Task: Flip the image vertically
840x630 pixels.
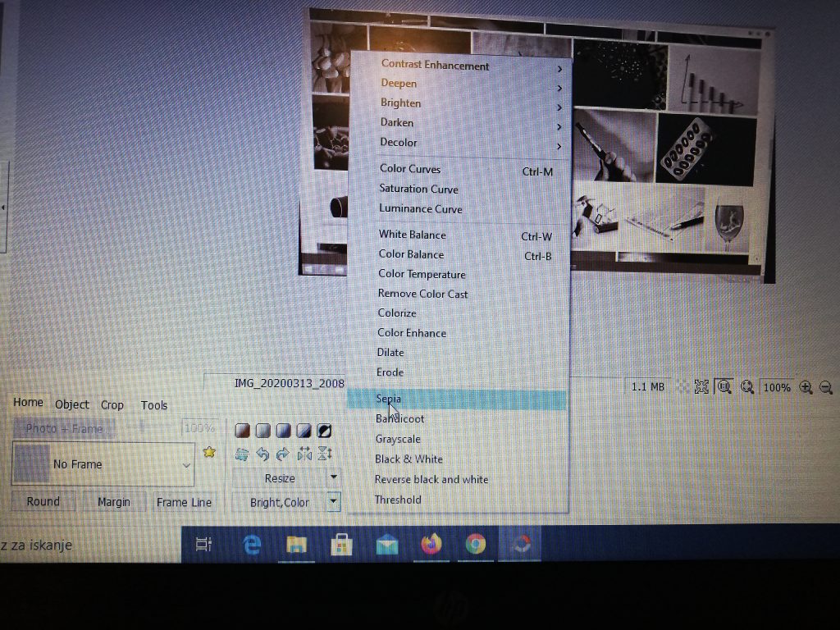Action: tap(325, 454)
